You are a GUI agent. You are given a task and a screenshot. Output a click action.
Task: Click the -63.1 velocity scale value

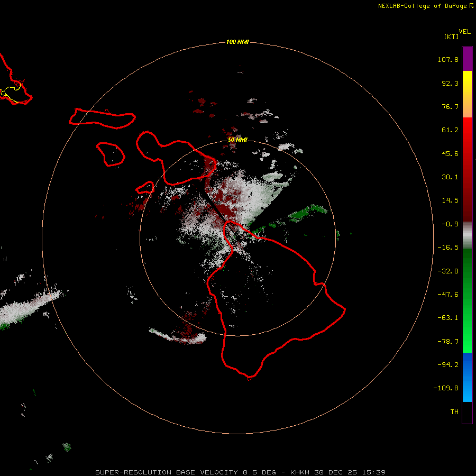[x=448, y=318]
